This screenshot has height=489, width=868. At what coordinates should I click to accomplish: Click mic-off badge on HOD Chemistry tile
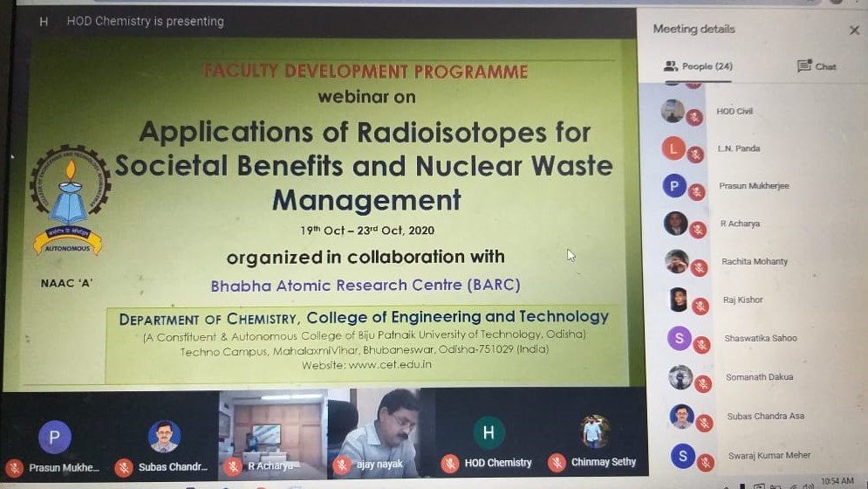coord(449,463)
